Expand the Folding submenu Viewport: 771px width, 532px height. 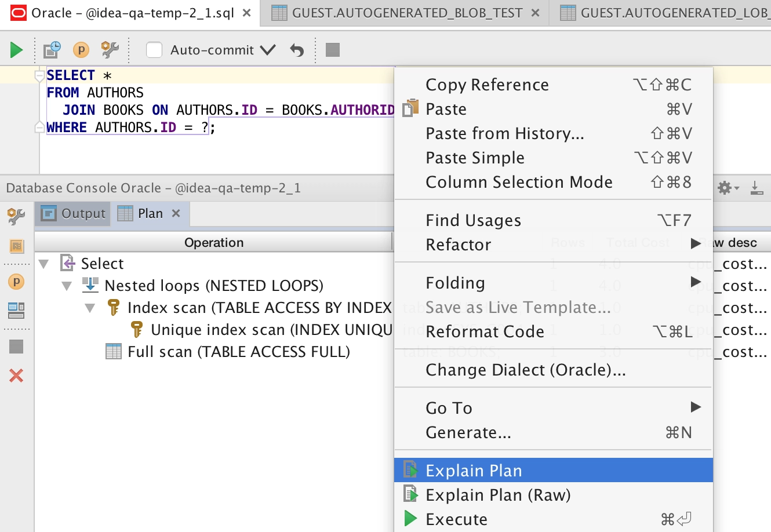click(696, 282)
